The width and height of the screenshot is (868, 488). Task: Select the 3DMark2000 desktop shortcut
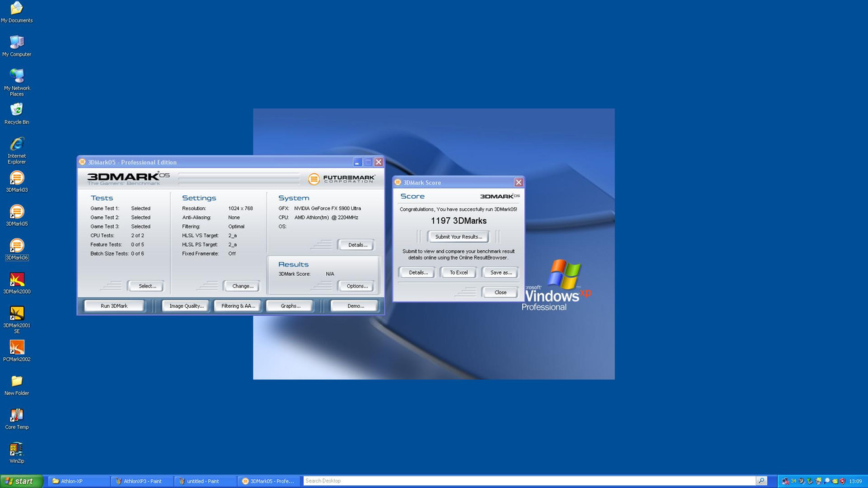coord(16,283)
